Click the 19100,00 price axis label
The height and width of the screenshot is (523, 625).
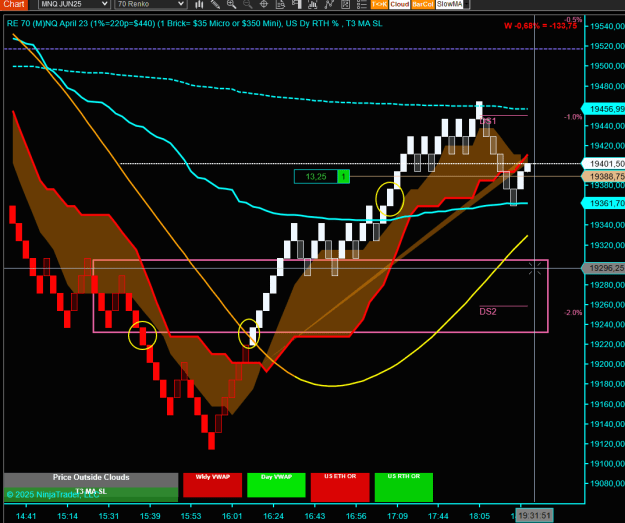tap(607, 464)
